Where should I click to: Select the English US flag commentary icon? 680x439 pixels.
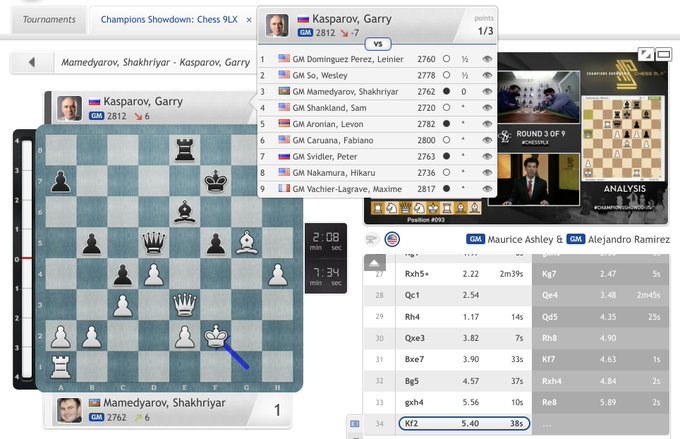(x=392, y=239)
